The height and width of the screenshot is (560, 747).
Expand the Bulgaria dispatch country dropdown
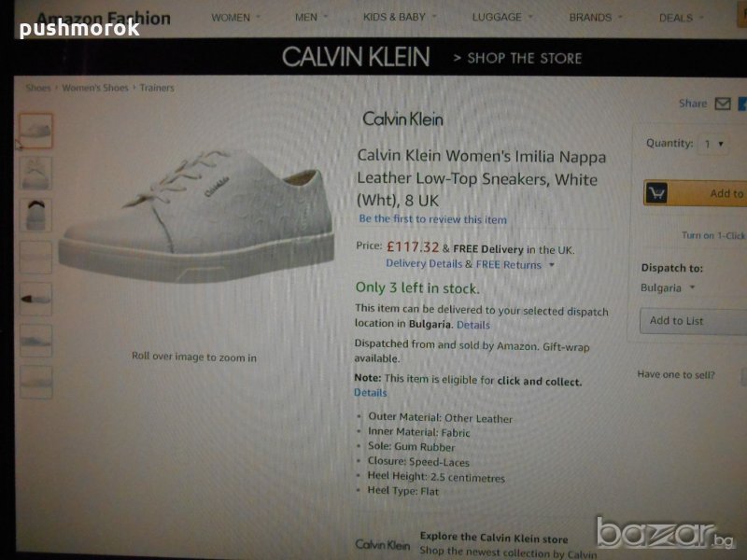pos(668,288)
